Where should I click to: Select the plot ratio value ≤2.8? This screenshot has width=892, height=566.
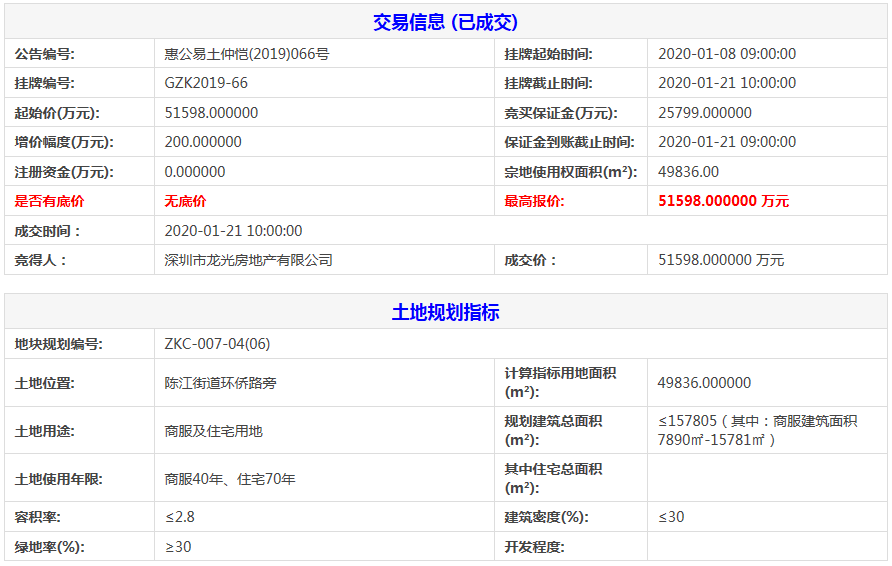pyautogui.click(x=180, y=517)
